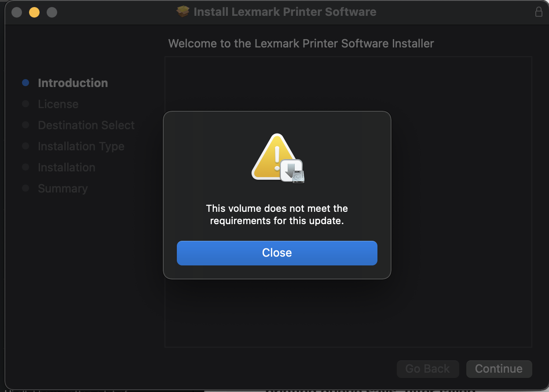The width and height of the screenshot is (549, 392).
Task: Click the gray zoom button in the title bar
Action: point(52,12)
